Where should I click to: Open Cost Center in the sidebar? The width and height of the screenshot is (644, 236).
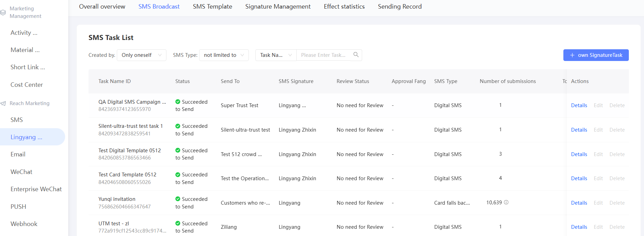coord(27,85)
